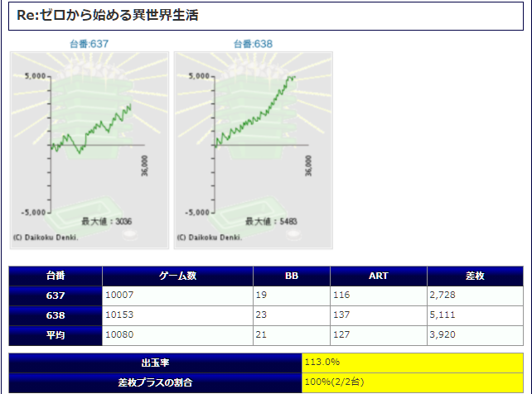
Task: Select the 差枚 column header
Action: (x=475, y=276)
